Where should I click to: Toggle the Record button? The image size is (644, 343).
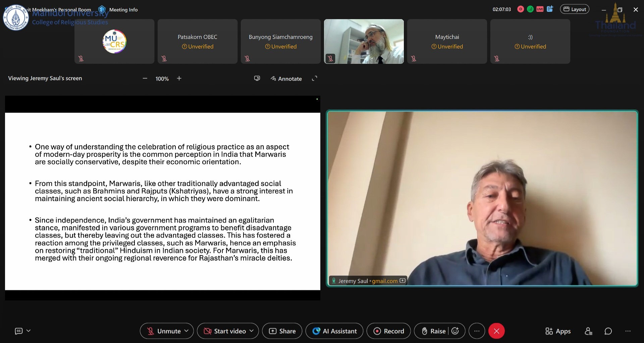(389, 331)
